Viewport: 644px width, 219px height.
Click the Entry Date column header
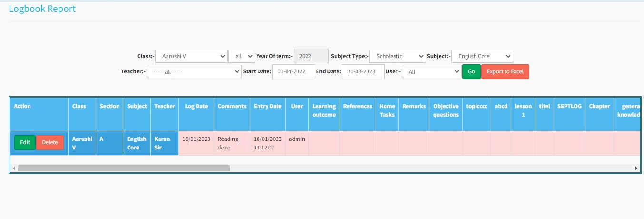tap(268, 106)
